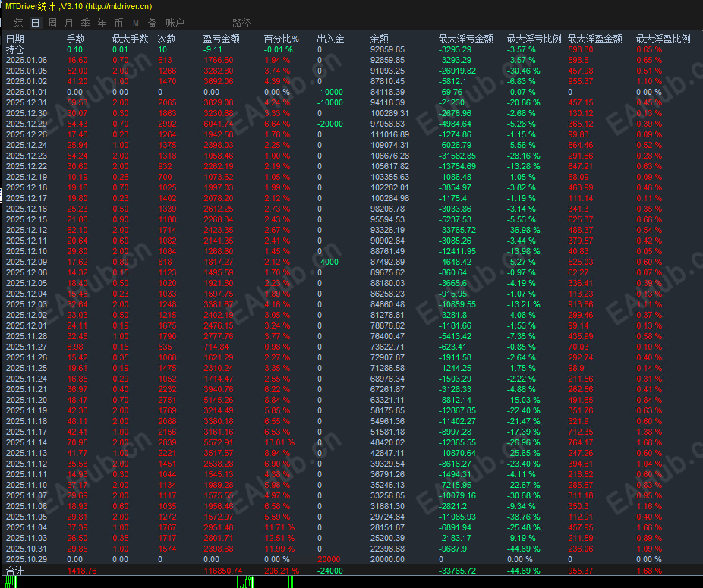The width and height of the screenshot is (703, 588).
Task: Select the 2026.01.05 date row
Action: point(27,71)
